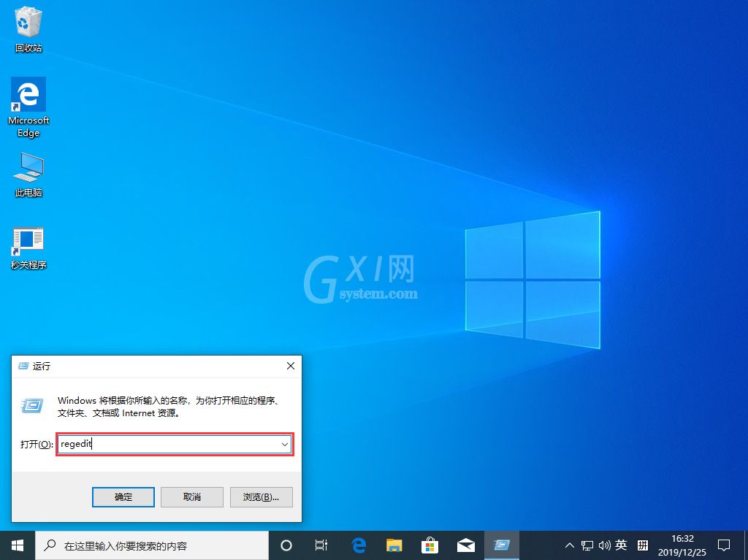Image resolution: width=748 pixels, height=560 pixels.
Task: Click the 确定 button in Run dialog
Action: click(x=123, y=497)
